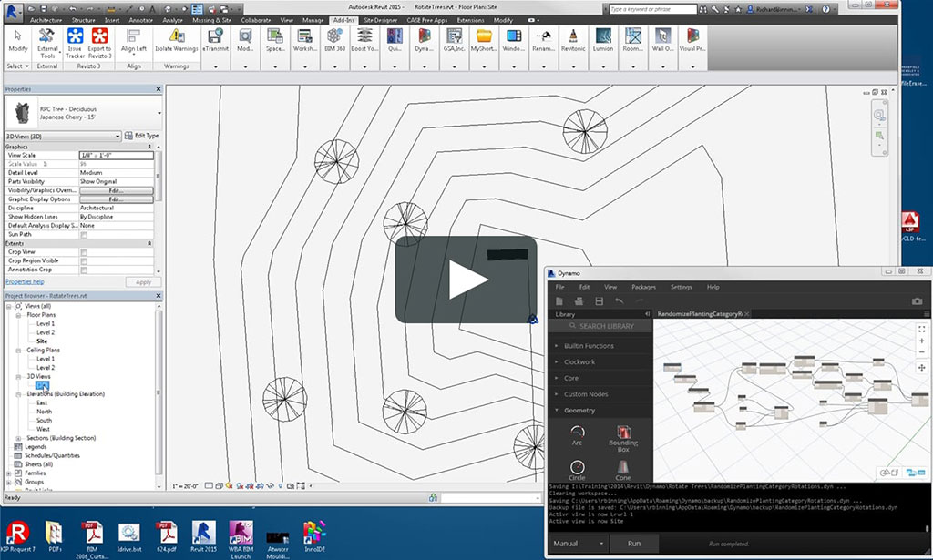The image size is (933, 560).
Task: Open the eTransmit add-in
Action: (x=215, y=40)
